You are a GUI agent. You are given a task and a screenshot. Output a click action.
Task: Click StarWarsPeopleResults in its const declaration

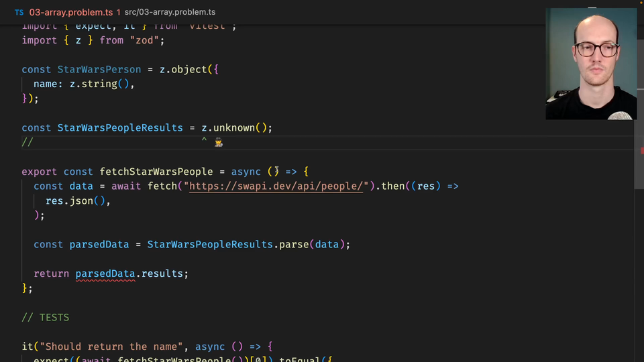119,127
